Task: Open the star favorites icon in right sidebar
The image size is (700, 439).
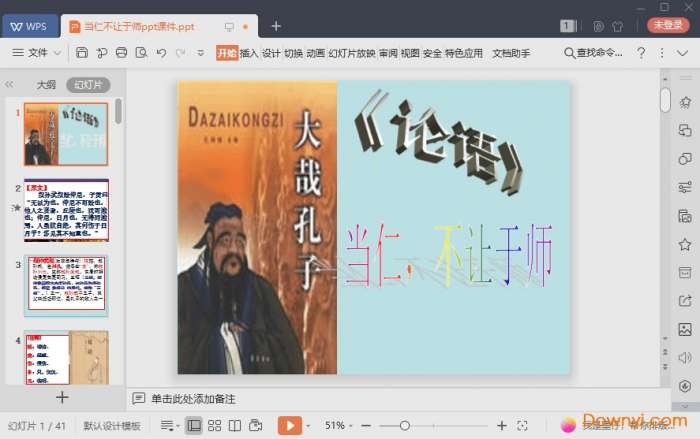Action: [x=685, y=244]
